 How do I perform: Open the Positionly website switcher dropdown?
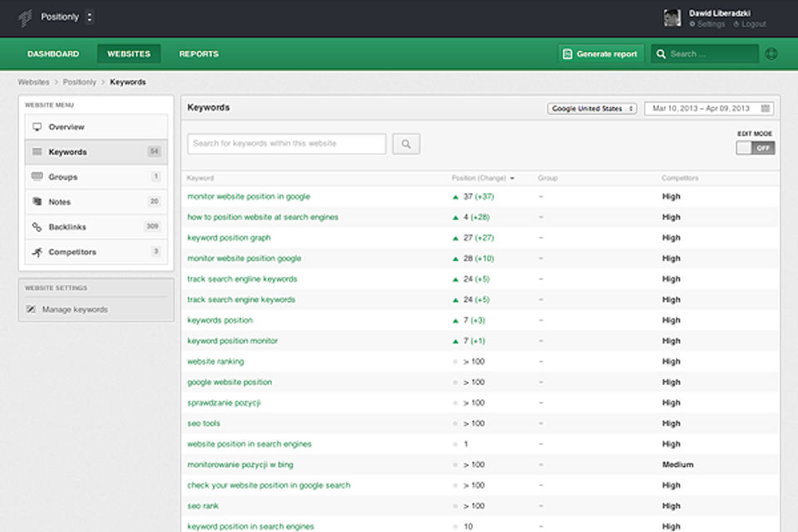coord(90,17)
